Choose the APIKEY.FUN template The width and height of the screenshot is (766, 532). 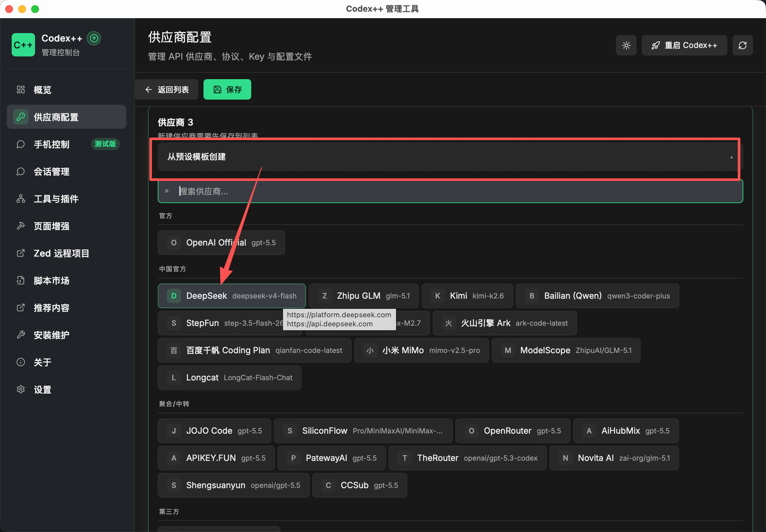pyautogui.click(x=216, y=458)
